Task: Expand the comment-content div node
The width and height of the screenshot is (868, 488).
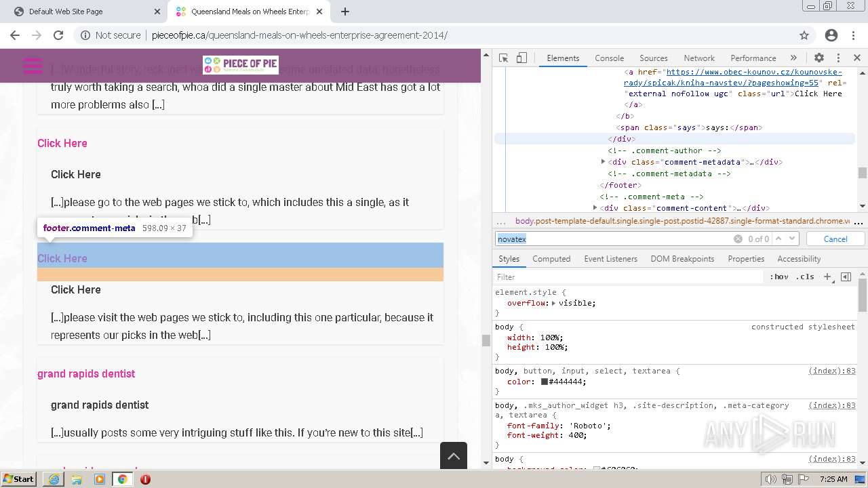Action: [x=595, y=208]
